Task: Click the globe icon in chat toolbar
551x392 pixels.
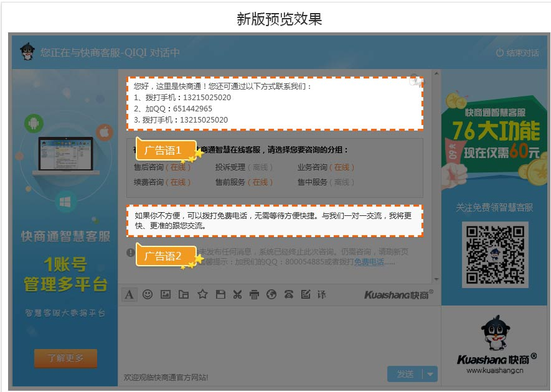Action: pyautogui.click(x=271, y=294)
